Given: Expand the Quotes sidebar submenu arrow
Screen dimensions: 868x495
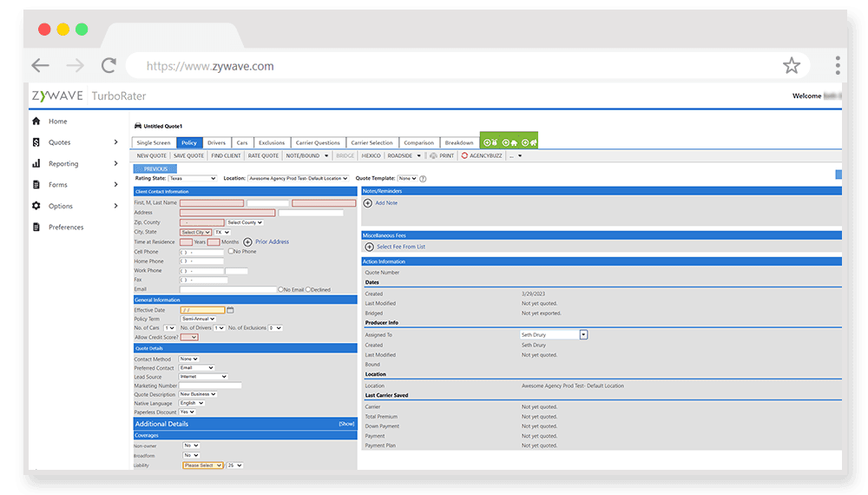Looking at the screenshot, I should [x=116, y=142].
